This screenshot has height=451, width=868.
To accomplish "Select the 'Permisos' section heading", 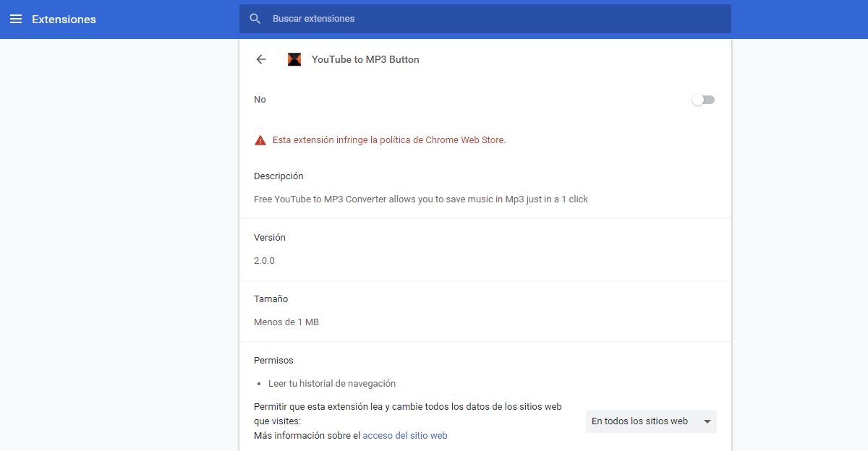I will point(273,361).
